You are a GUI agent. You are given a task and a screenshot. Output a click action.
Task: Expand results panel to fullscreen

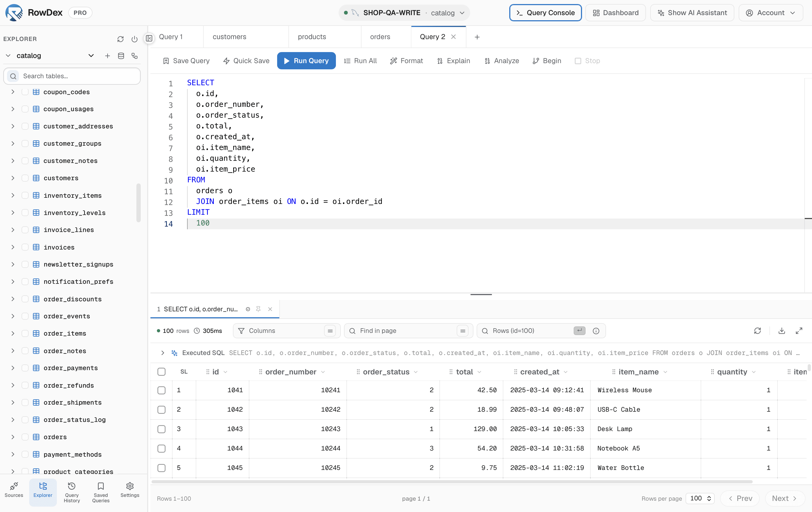point(799,331)
